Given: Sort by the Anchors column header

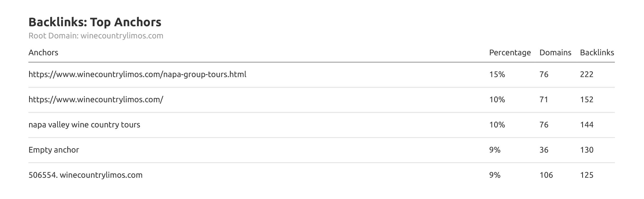Looking at the screenshot, I should pos(43,53).
